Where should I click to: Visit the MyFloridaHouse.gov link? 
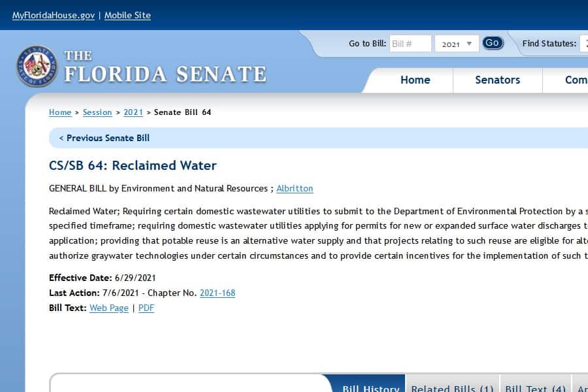click(x=53, y=15)
